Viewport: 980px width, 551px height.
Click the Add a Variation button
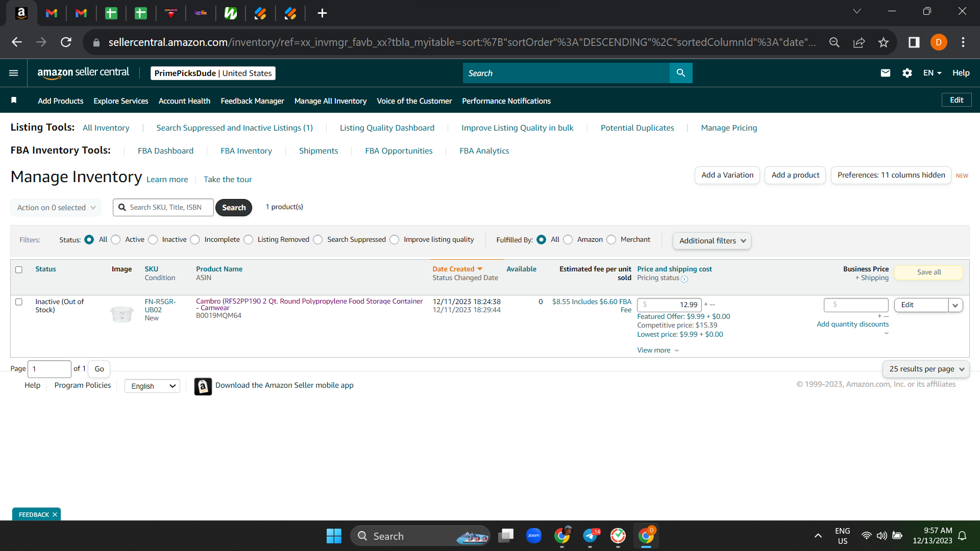pos(727,175)
